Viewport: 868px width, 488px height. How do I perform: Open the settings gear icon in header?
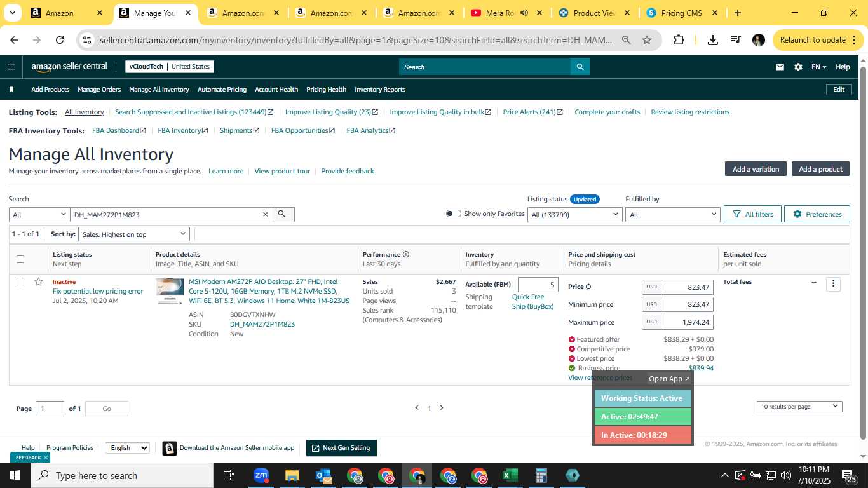(x=798, y=67)
